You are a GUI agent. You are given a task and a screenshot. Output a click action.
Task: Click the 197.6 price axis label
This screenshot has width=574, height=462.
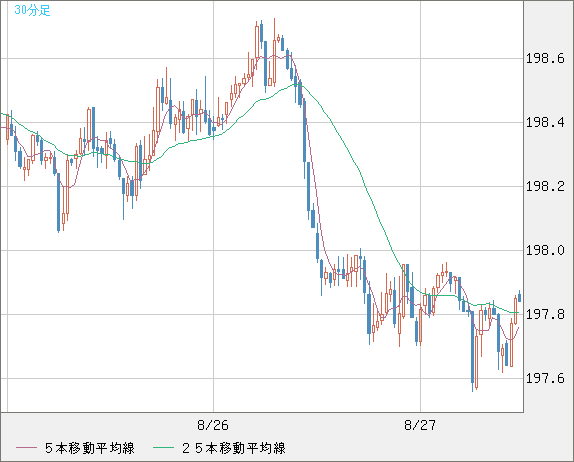pos(545,378)
